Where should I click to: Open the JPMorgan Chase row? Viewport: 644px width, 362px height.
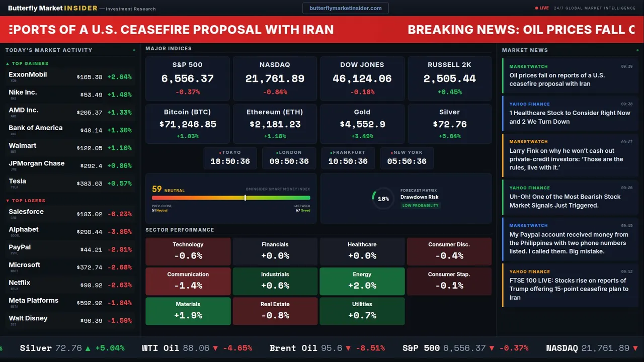click(x=70, y=165)
